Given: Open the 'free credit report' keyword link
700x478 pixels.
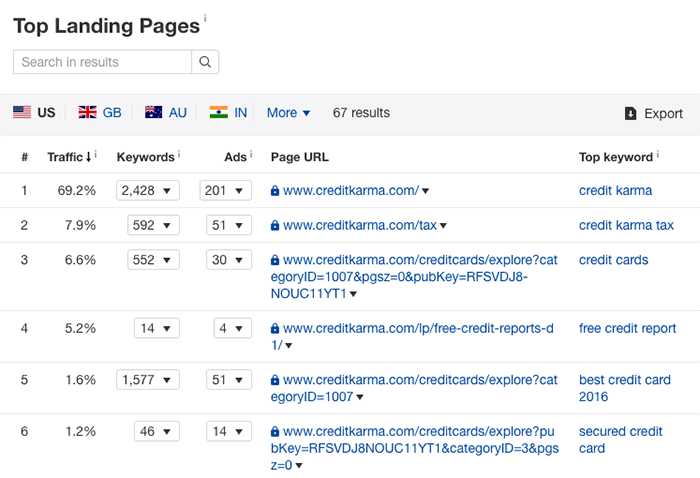Looking at the screenshot, I should tap(628, 328).
